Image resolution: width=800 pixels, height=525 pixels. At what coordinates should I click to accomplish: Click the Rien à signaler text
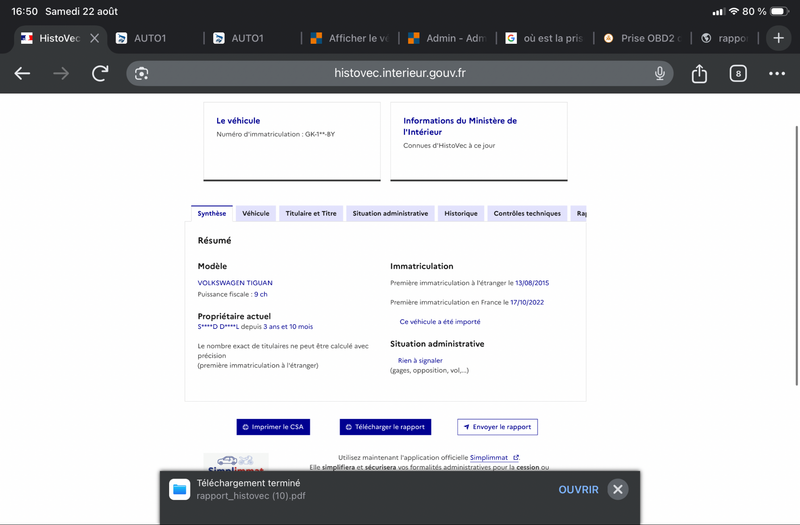[420, 360]
